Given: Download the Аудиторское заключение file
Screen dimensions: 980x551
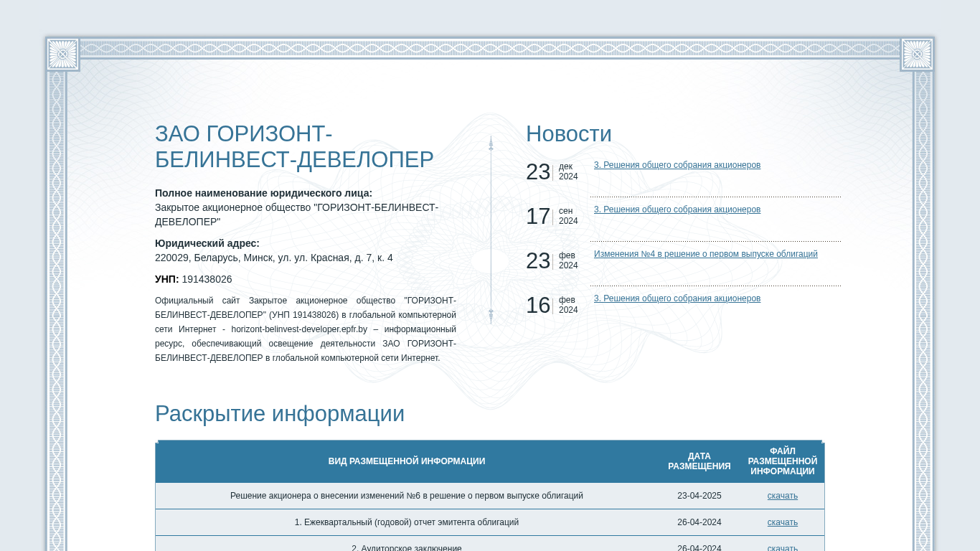Looking at the screenshot, I should click(x=783, y=547).
